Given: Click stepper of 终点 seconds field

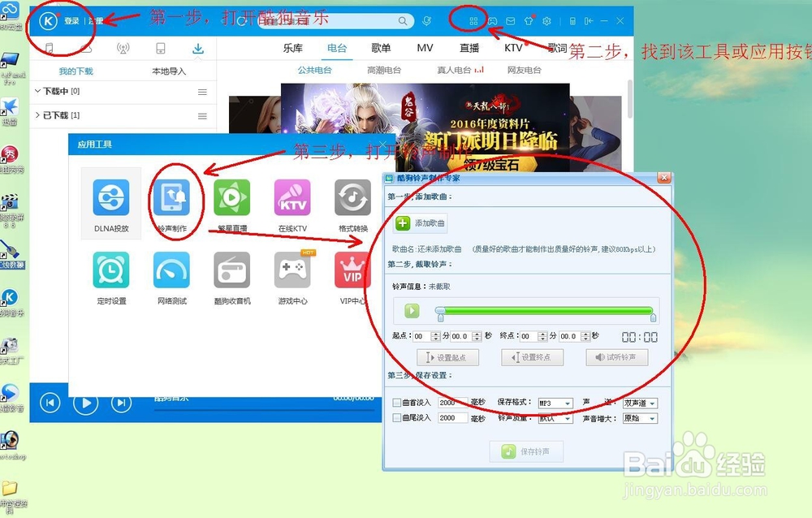Looking at the screenshot, I should pyautogui.click(x=585, y=336).
